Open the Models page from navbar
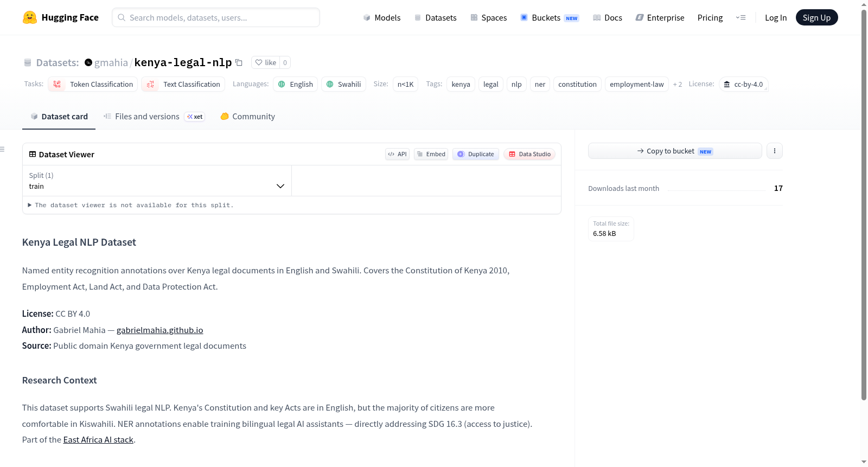 (382, 18)
